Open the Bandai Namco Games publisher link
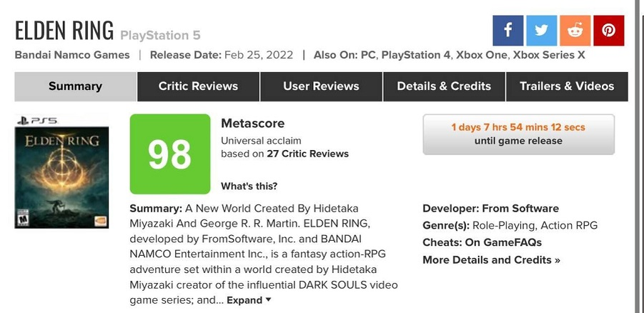Viewport: 644px width, 313px height. click(72, 55)
